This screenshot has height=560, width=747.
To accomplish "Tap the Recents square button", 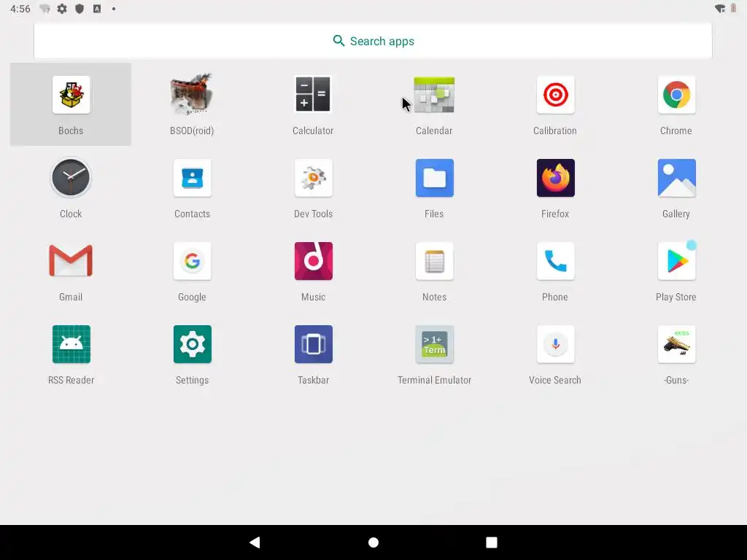I will (492, 542).
